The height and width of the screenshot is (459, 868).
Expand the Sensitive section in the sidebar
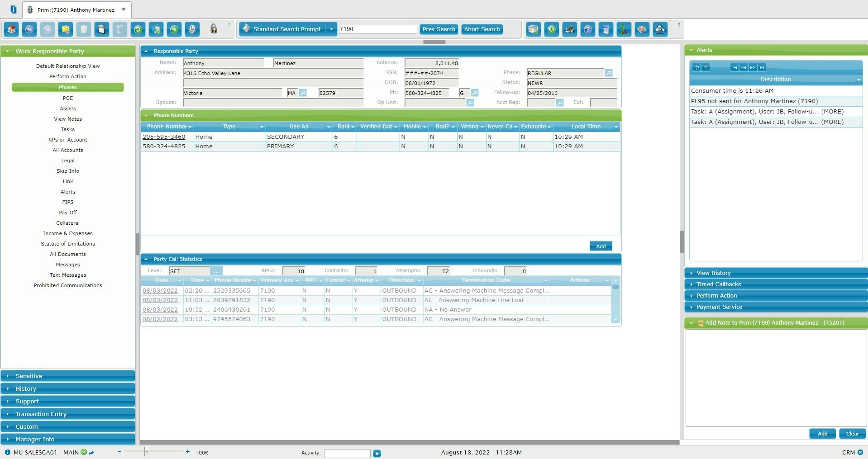tap(67, 376)
